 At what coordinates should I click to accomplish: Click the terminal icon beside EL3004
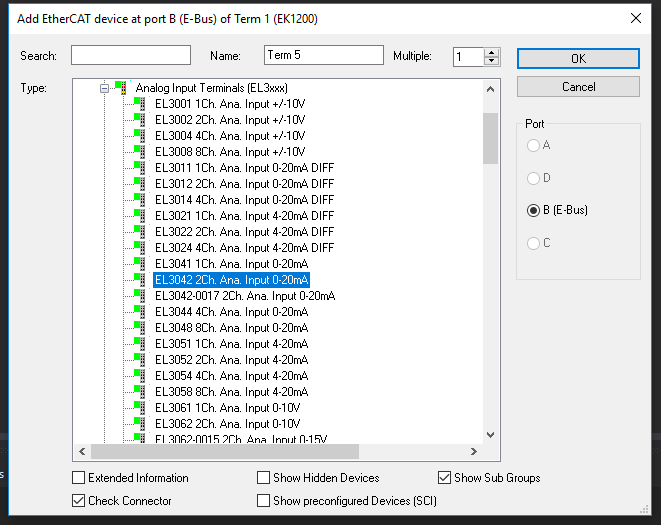click(140, 135)
